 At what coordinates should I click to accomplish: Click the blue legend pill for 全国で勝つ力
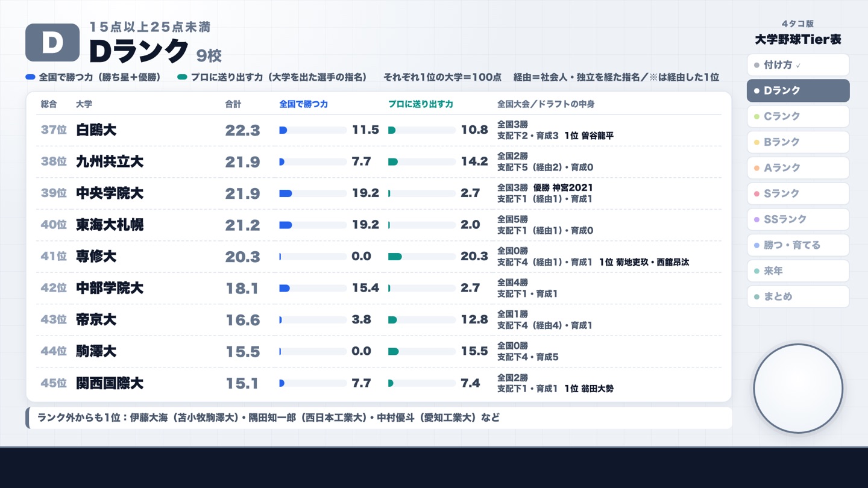click(30, 78)
